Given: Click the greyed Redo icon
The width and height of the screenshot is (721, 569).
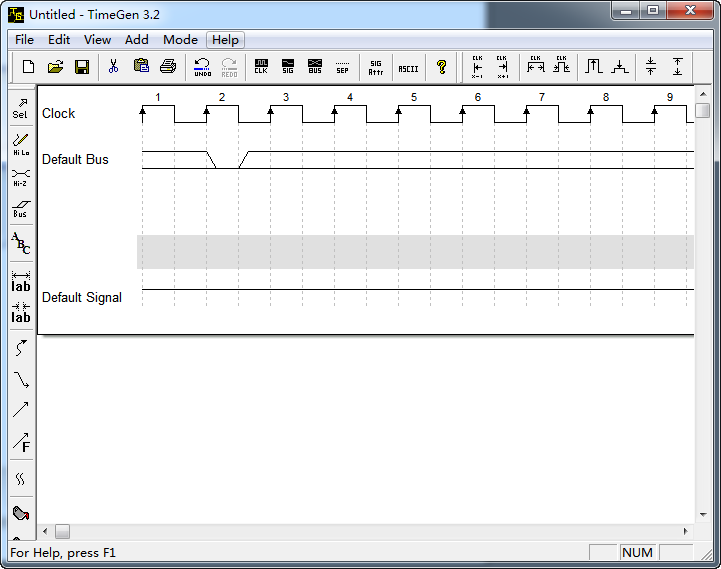Looking at the screenshot, I should [229, 67].
